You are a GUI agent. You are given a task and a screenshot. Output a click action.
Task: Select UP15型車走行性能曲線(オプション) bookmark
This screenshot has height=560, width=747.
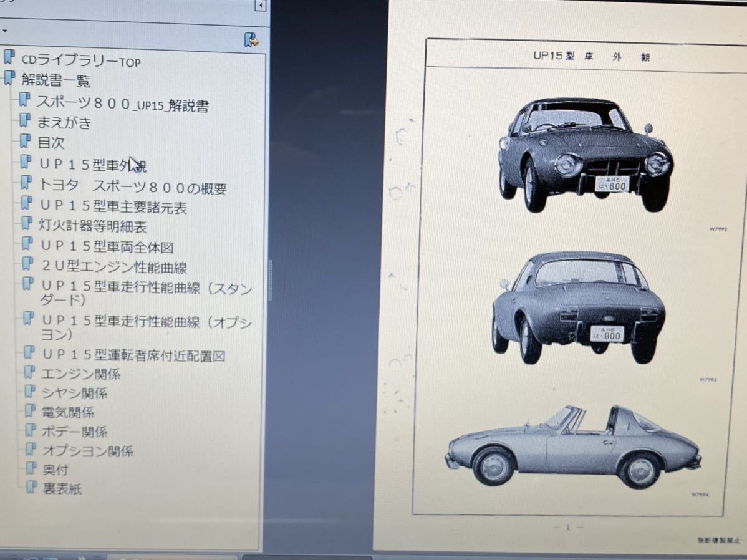(146, 327)
